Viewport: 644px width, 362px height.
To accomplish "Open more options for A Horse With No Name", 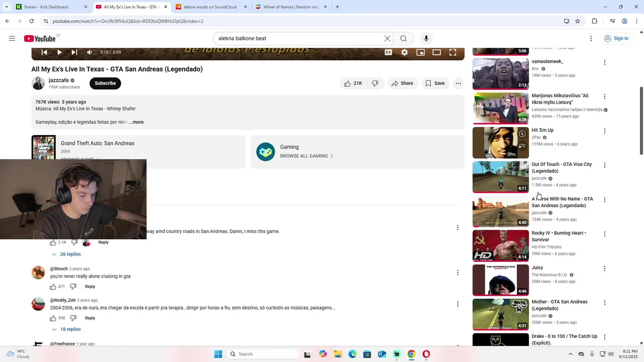I will tap(605, 200).
